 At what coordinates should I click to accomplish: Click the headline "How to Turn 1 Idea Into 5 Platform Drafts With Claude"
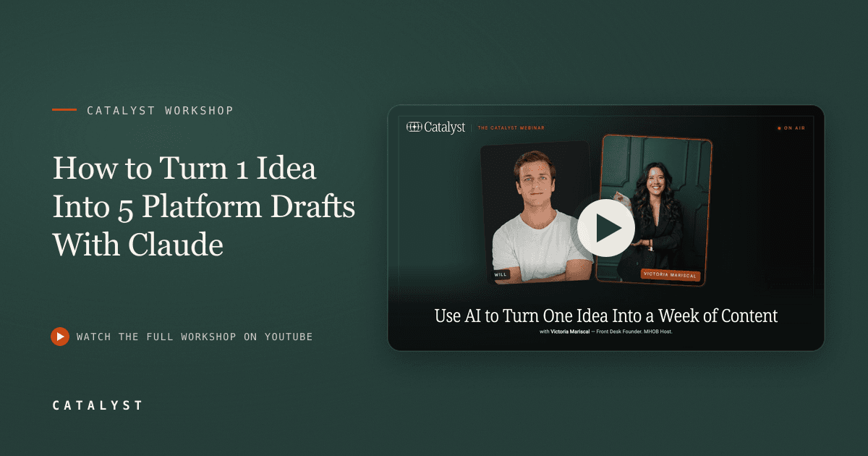204,207
